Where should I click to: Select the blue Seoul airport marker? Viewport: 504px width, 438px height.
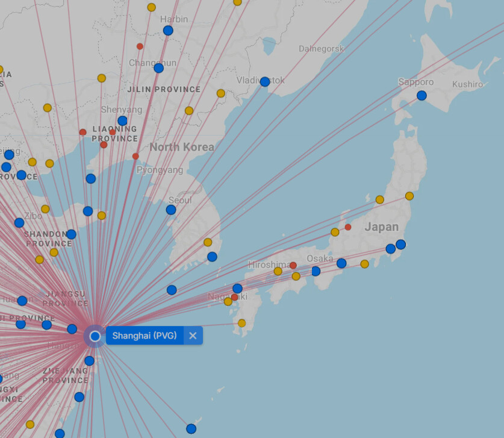171,210
